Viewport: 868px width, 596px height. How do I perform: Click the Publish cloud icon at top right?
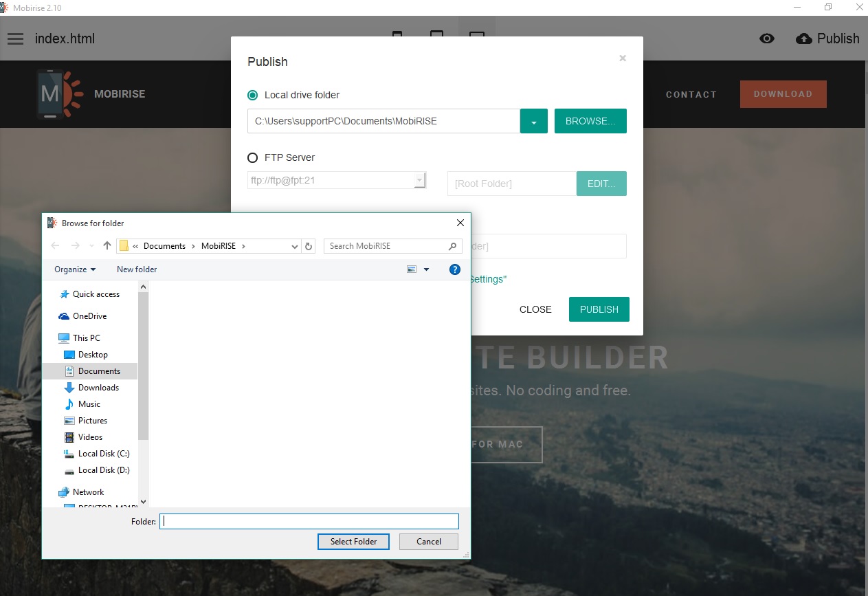pos(804,38)
